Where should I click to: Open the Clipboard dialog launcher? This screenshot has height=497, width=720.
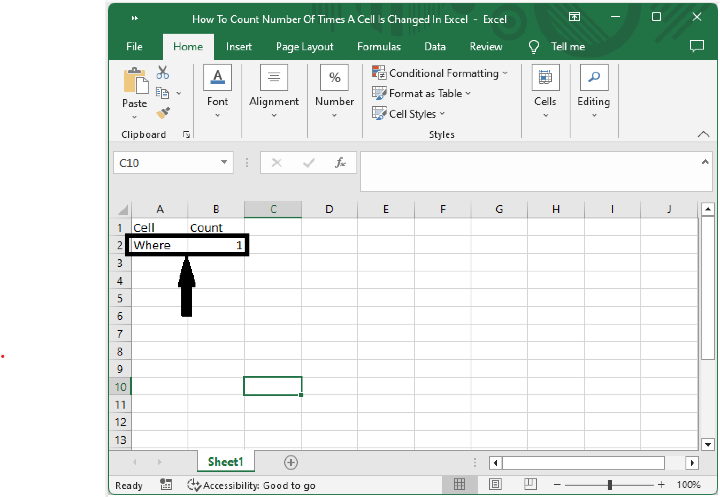pos(186,134)
